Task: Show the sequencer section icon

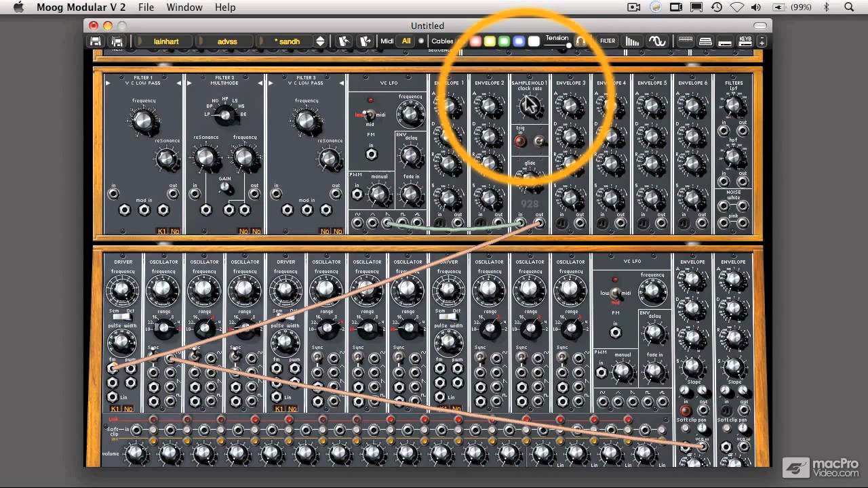Action: click(x=632, y=41)
